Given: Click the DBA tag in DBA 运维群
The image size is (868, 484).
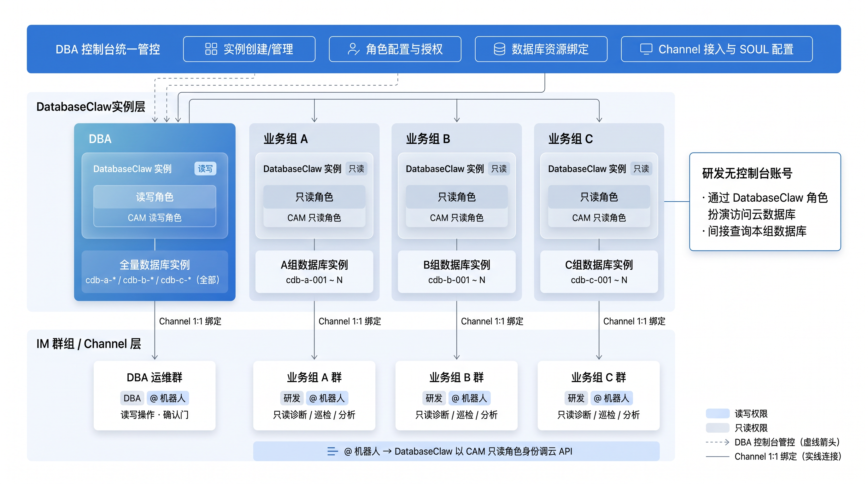Looking at the screenshot, I should pos(132,398).
